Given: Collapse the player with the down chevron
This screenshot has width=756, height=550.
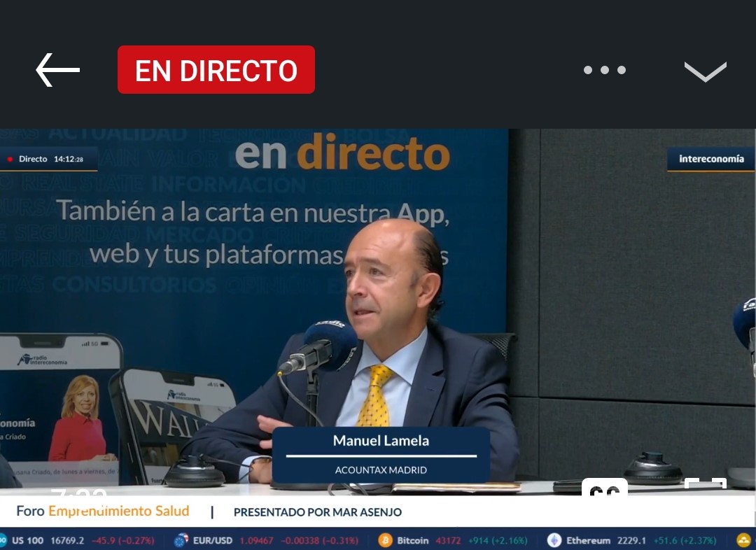Looking at the screenshot, I should point(705,71).
